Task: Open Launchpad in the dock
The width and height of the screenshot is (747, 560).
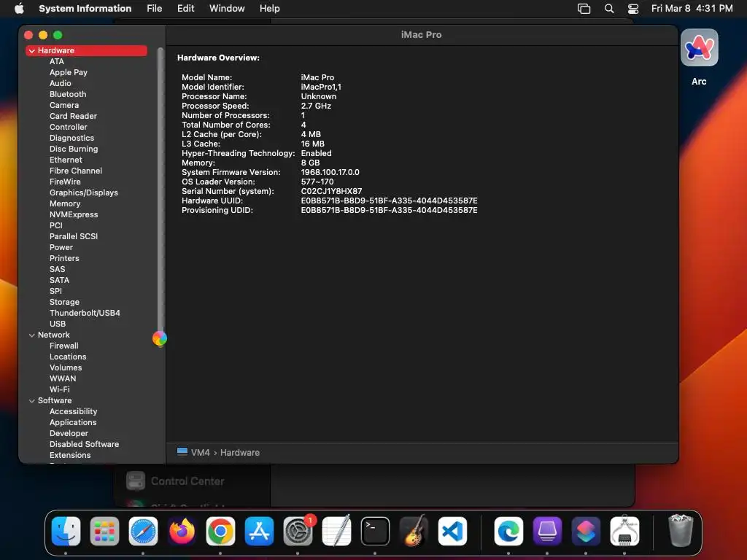Action: [x=104, y=531]
